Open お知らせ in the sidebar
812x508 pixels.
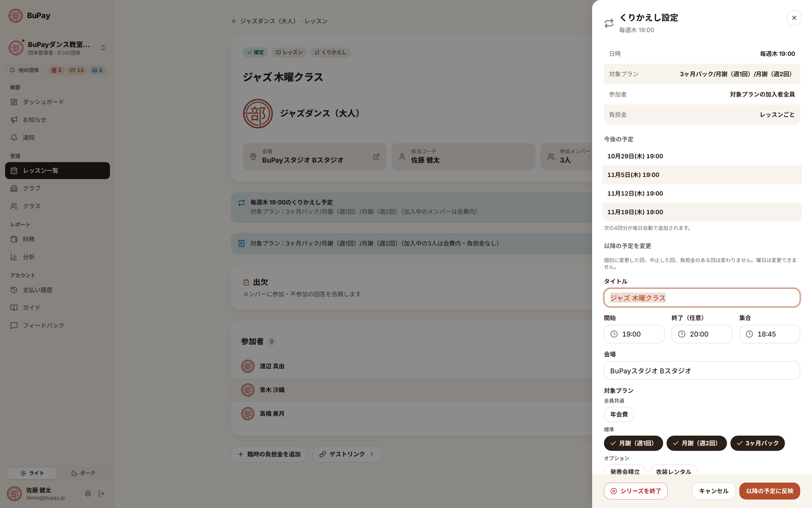(x=57, y=120)
